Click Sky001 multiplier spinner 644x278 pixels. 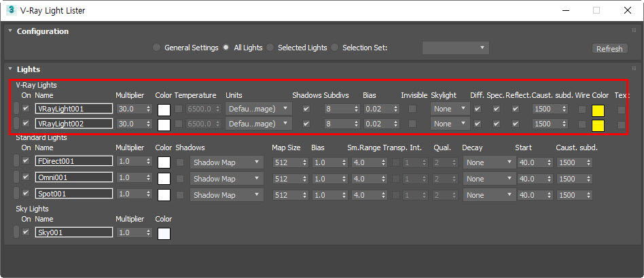(149, 232)
